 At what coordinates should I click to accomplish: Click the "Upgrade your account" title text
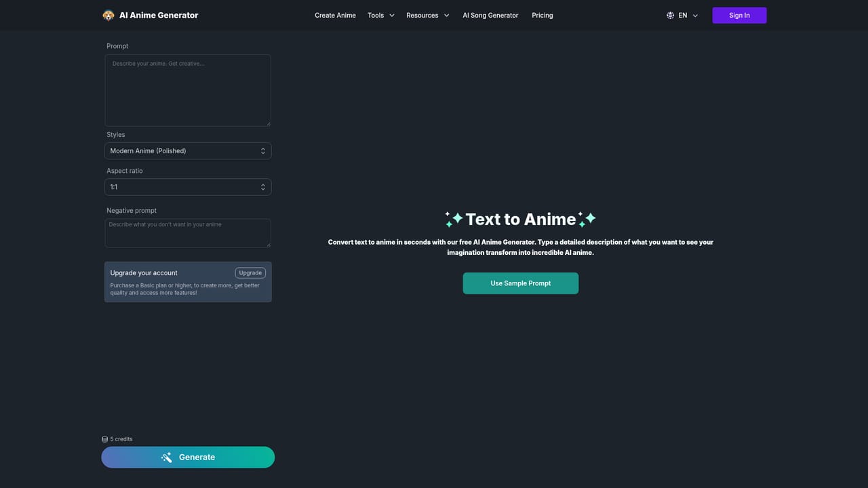144,272
